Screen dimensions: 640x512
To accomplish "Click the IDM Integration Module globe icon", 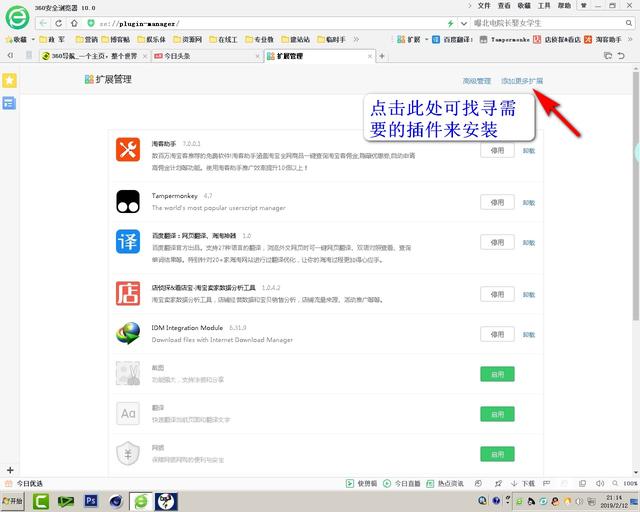I will tap(128, 333).
